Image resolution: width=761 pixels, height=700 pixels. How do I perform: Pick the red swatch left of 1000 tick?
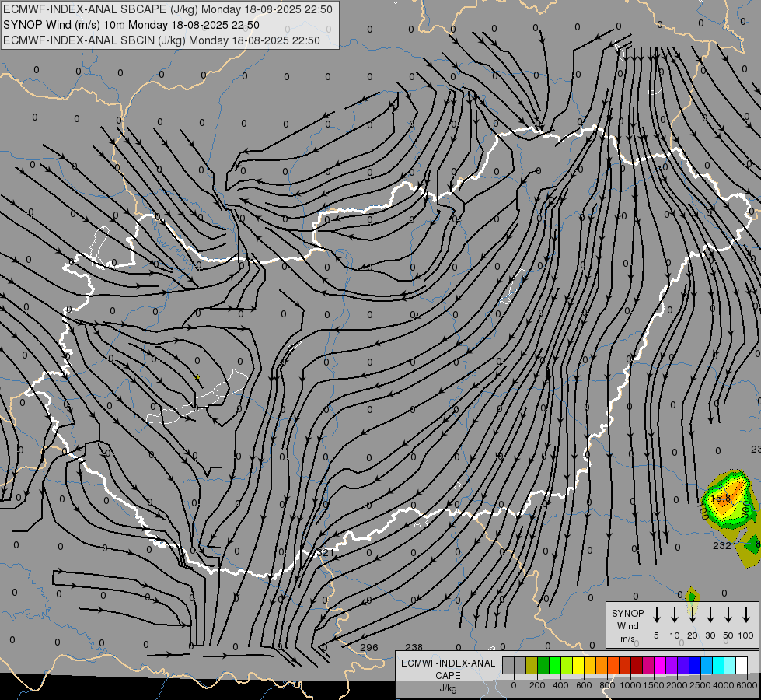click(625, 665)
